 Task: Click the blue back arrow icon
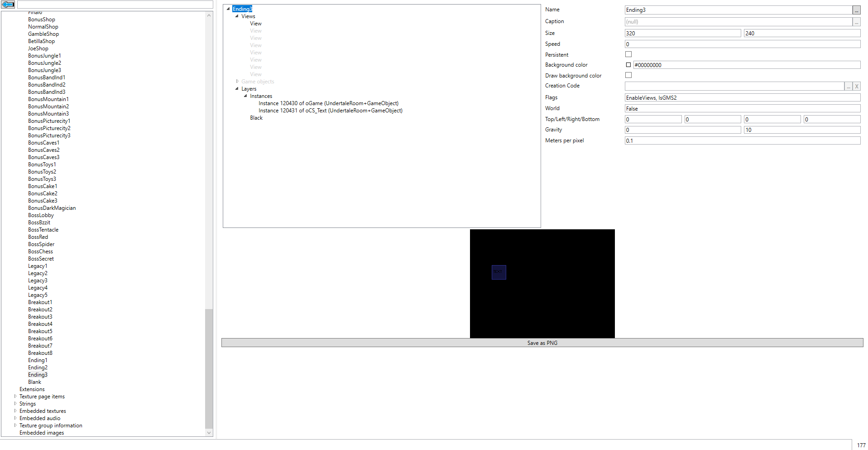[8, 5]
